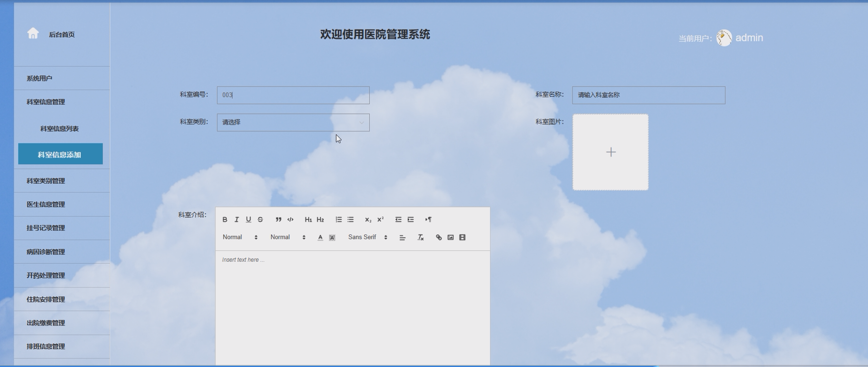Decrease indent in editor

coord(398,219)
